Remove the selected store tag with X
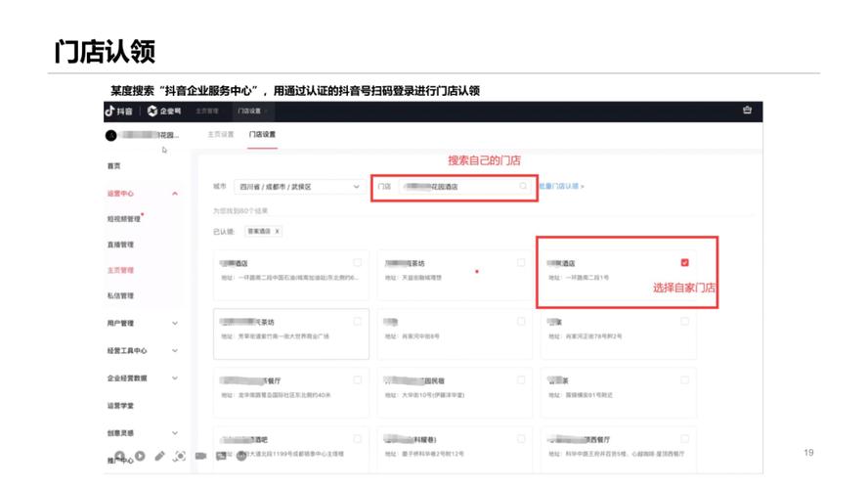The height and width of the screenshot is (489, 868). (x=278, y=232)
